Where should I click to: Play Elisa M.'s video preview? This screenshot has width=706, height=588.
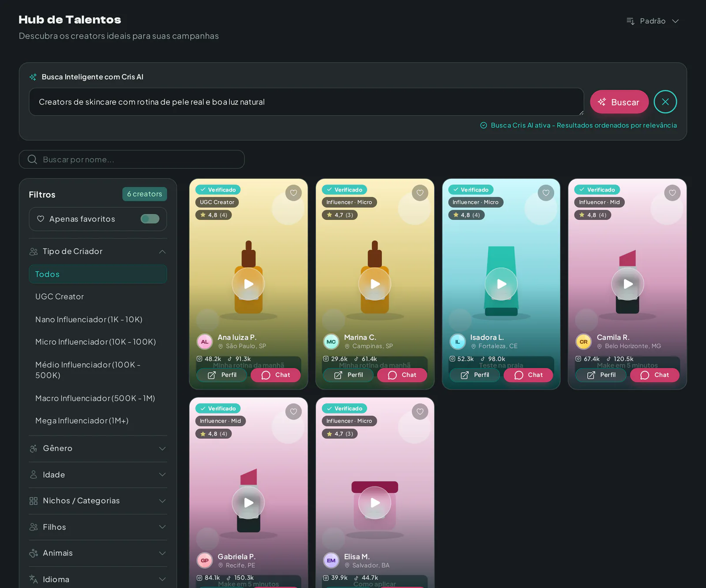click(375, 503)
